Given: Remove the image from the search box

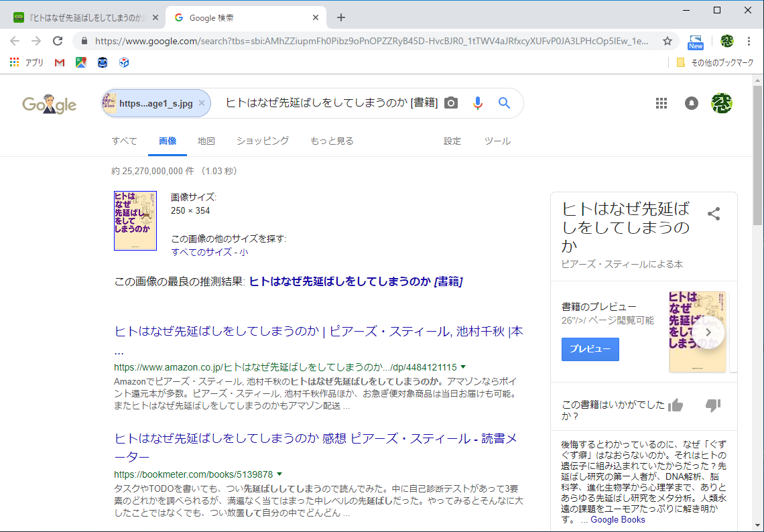Looking at the screenshot, I should [x=201, y=103].
